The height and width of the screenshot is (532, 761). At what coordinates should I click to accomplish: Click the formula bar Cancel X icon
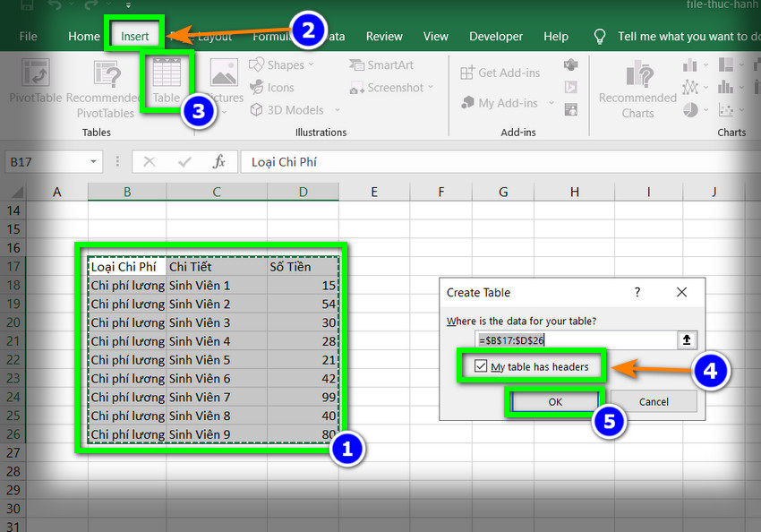click(150, 161)
